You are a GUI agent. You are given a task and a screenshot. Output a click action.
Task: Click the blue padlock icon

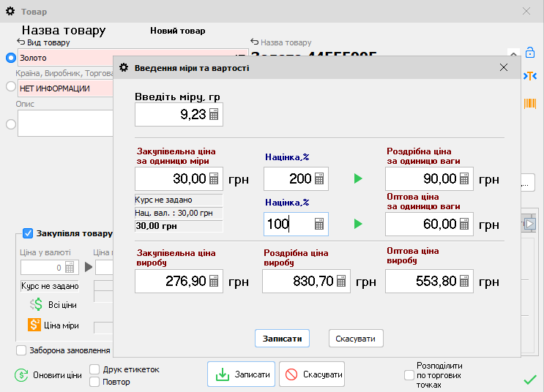(529, 53)
